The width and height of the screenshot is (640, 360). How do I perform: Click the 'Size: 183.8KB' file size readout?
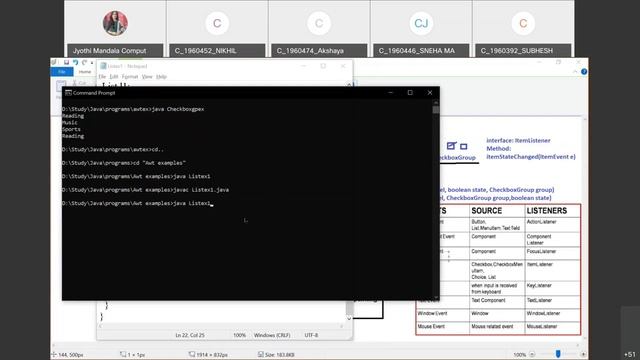tap(280, 355)
